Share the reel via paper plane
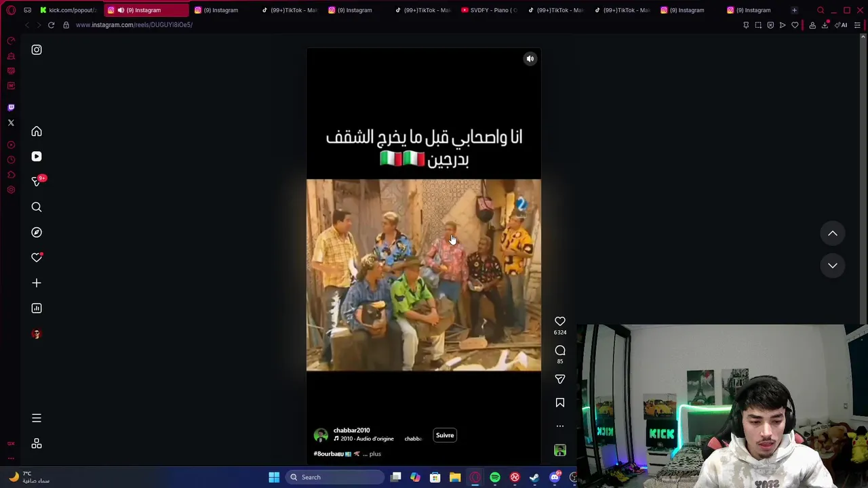 (x=560, y=380)
